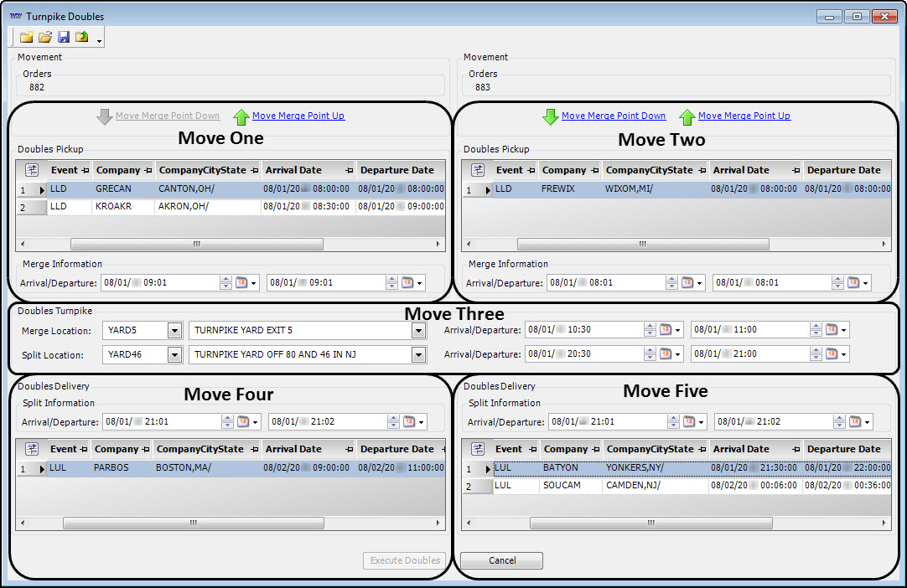Open calendar for Move Two 08:01 departure

coord(853,283)
